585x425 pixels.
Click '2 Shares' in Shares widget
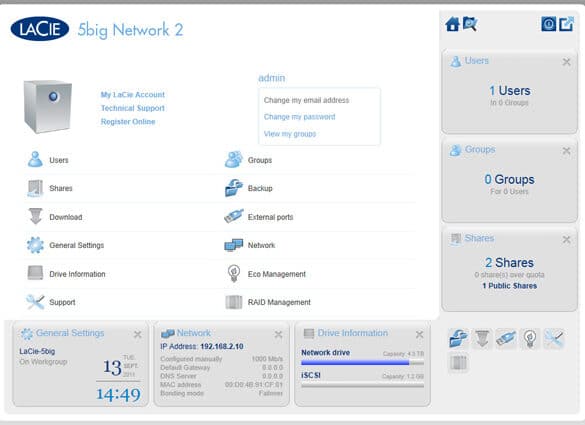(x=509, y=262)
